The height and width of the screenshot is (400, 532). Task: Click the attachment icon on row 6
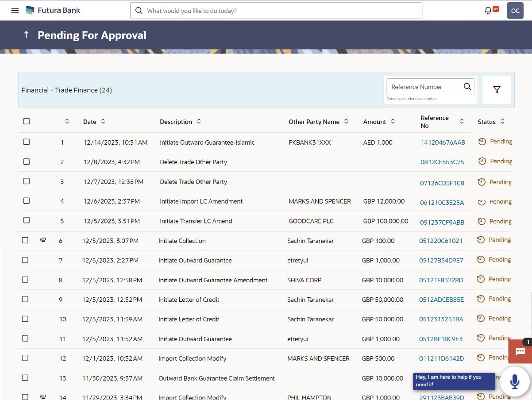(43, 240)
